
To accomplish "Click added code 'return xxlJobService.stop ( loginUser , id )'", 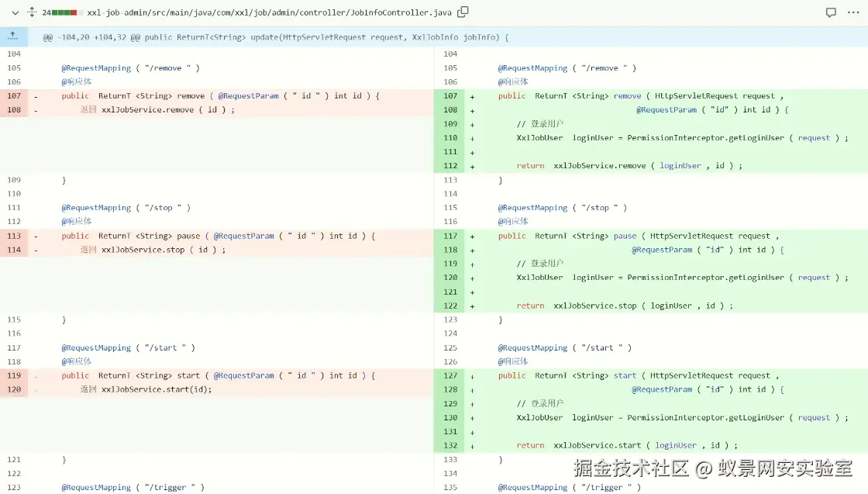I will [621, 306].
